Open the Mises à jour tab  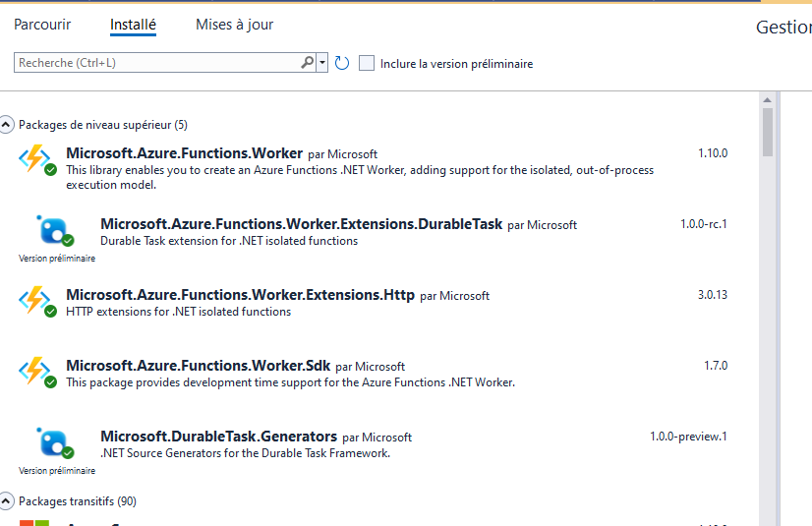tap(235, 25)
